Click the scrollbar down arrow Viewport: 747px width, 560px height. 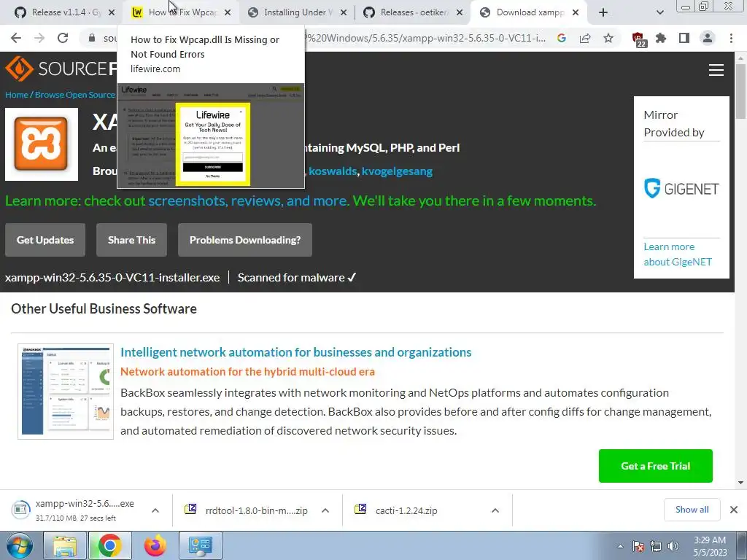(x=740, y=483)
